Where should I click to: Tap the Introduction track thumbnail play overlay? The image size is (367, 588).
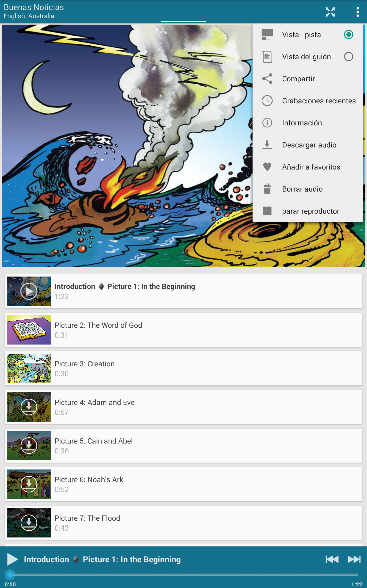tap(29, 291)
